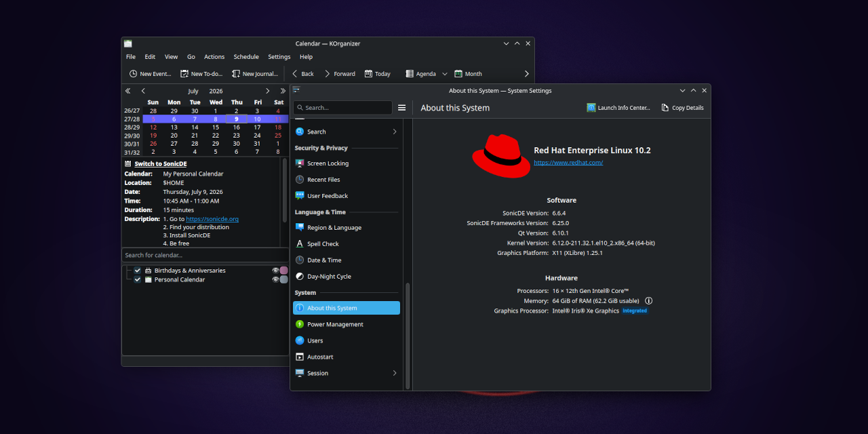Uncheck the Personal Calendar checkbox
Image resolution: width=868 pixels, height=434 pixels.
tap(138, 279)
